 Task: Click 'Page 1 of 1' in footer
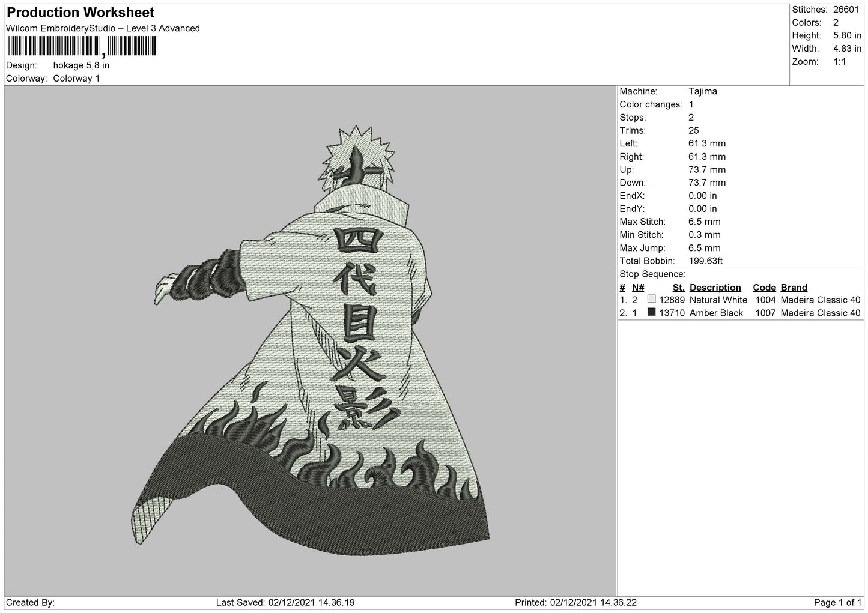837,602
